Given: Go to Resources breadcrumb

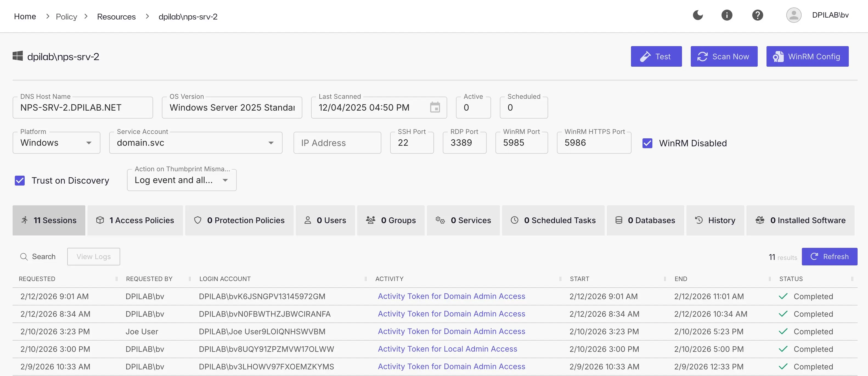Looking at the screenshot, I should coord(116,16).
